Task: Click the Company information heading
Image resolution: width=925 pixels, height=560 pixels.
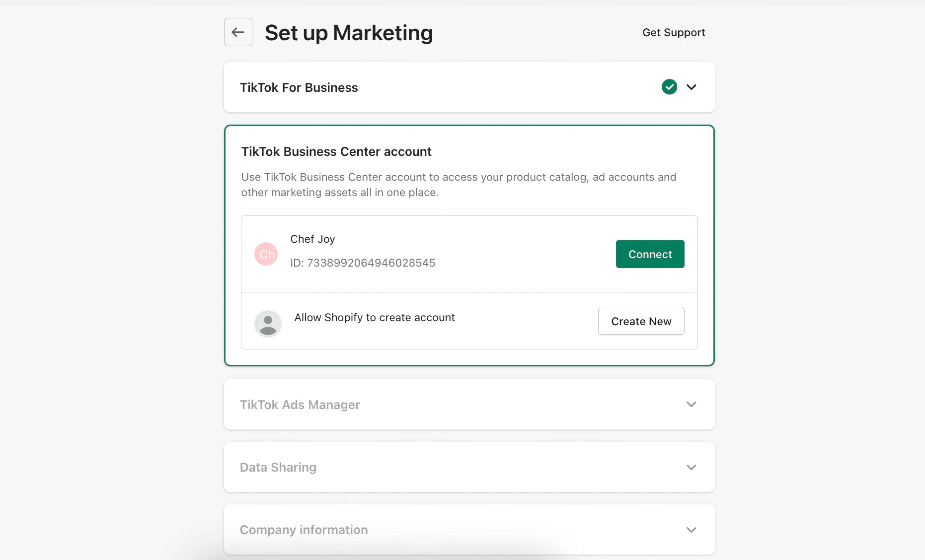Action: tap(304, 530)
